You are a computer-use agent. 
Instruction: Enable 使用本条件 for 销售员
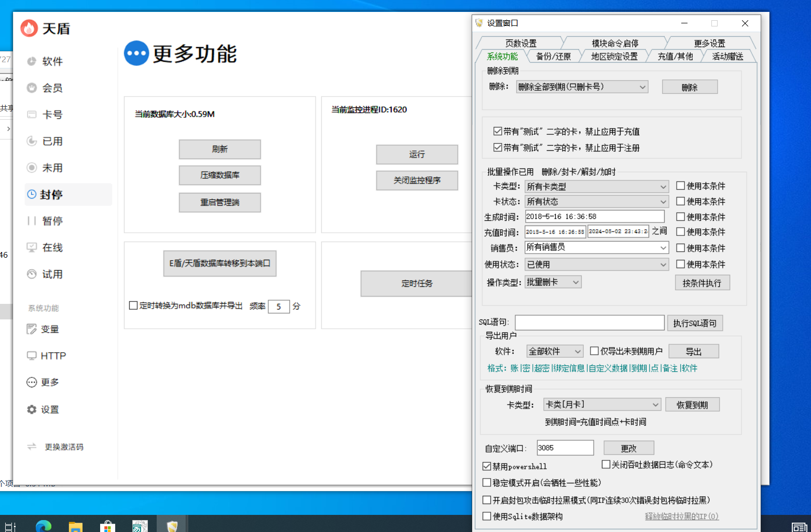[680, 248]
